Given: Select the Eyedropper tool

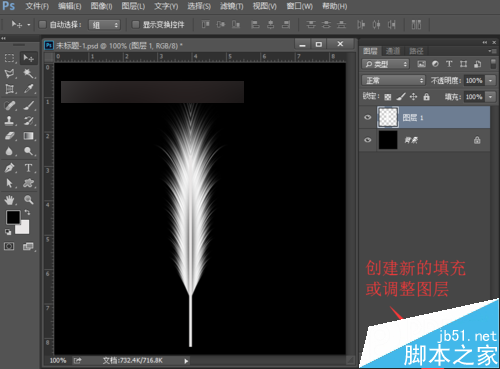Looking at the screenshot, I should [28, 89].
